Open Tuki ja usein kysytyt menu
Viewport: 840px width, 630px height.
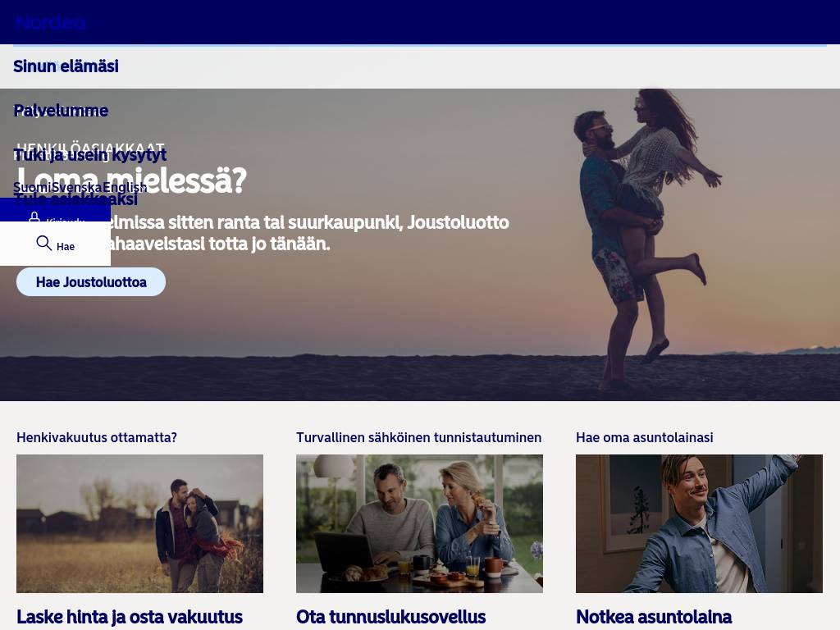click(89, 155)
